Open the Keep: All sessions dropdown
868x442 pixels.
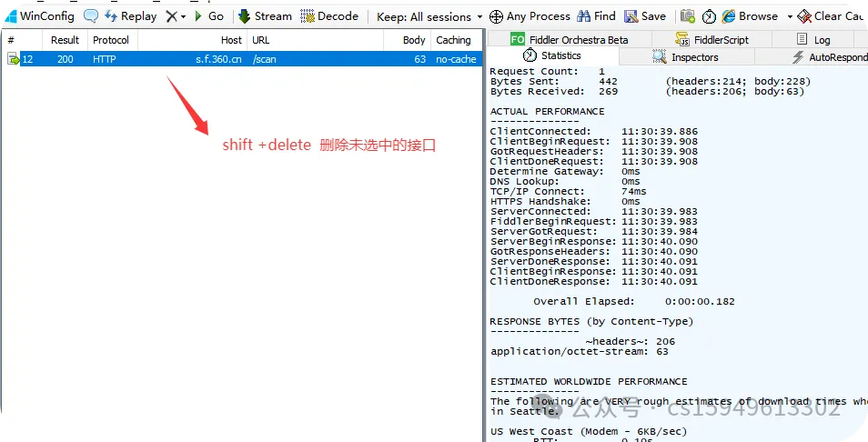tap(429, 17)
